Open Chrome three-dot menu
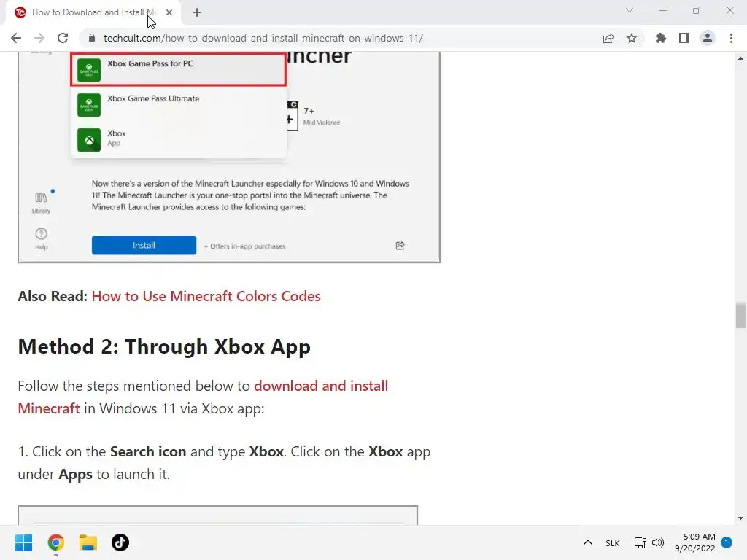 click(x=731, y=38)
